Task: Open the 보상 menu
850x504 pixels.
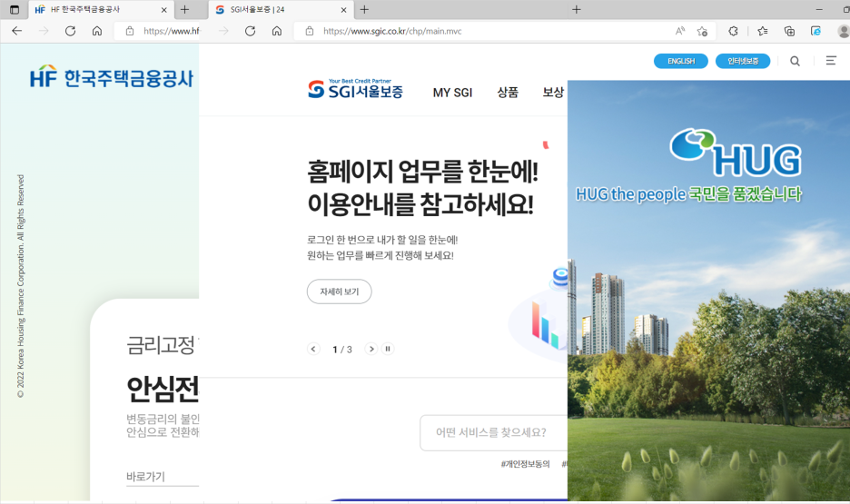Action: coord(553,92)
